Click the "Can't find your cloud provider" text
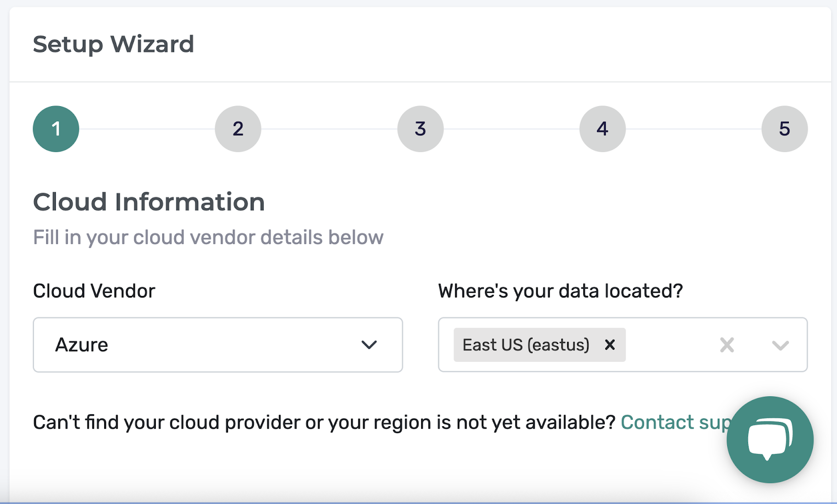Image resolution: width=837 pixels, height=504 pixels. [324, 422]
